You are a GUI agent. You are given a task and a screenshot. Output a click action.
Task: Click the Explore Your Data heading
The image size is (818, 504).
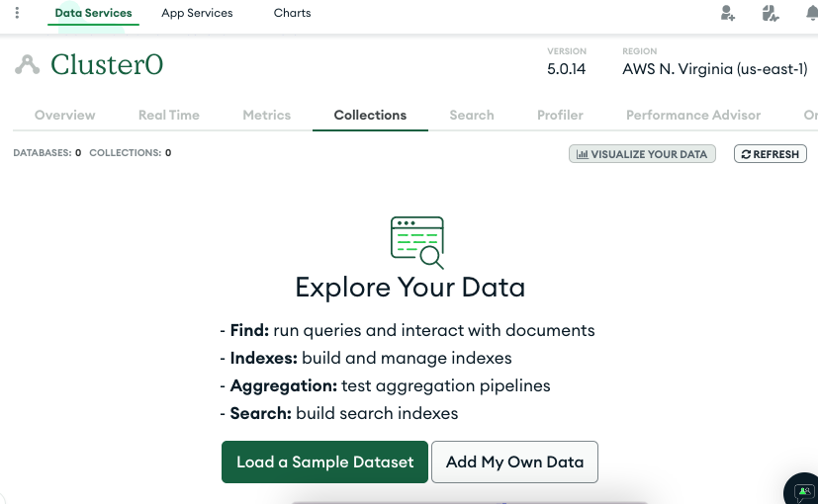(410, 288)
